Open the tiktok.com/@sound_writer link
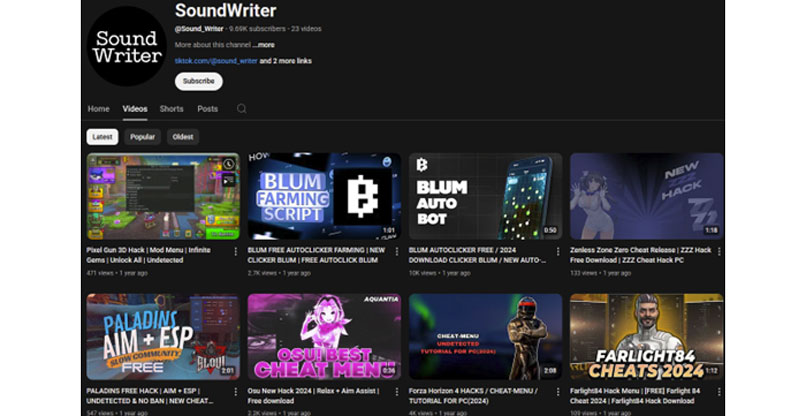Viewport: 806px width, 416px height. [215, 60]
